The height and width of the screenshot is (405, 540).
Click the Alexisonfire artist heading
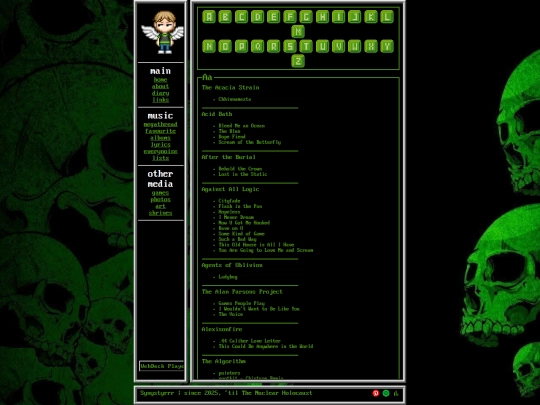[x=222, y=329]
